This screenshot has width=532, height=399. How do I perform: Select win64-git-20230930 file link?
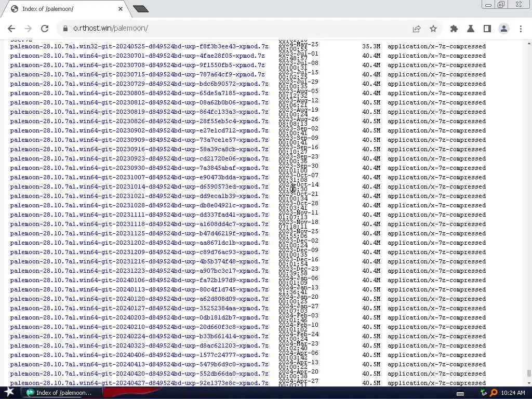[x=139, y=168]
